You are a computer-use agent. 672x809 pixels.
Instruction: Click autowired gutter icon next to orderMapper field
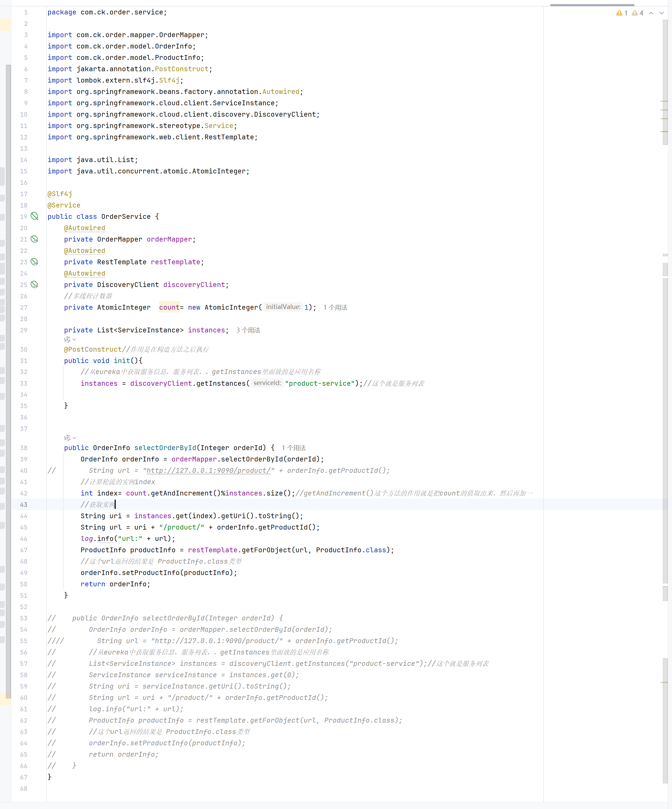(34, 239)
